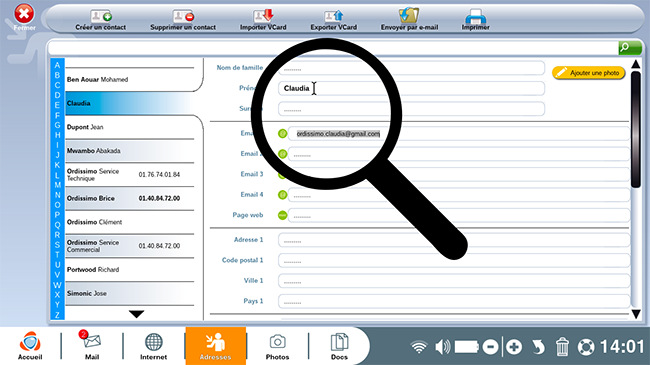Switch to the Internet tab

(x=153, y=346)
